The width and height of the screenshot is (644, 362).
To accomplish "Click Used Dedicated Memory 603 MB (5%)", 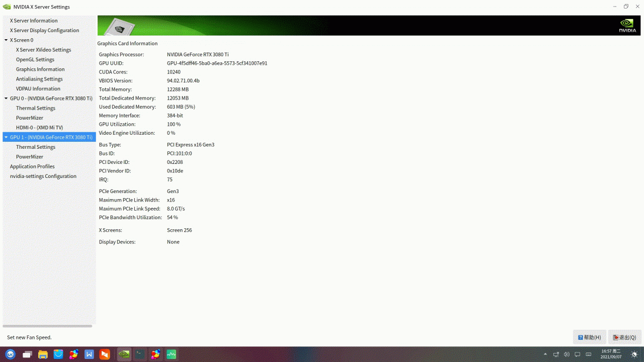I will point(181,107).
